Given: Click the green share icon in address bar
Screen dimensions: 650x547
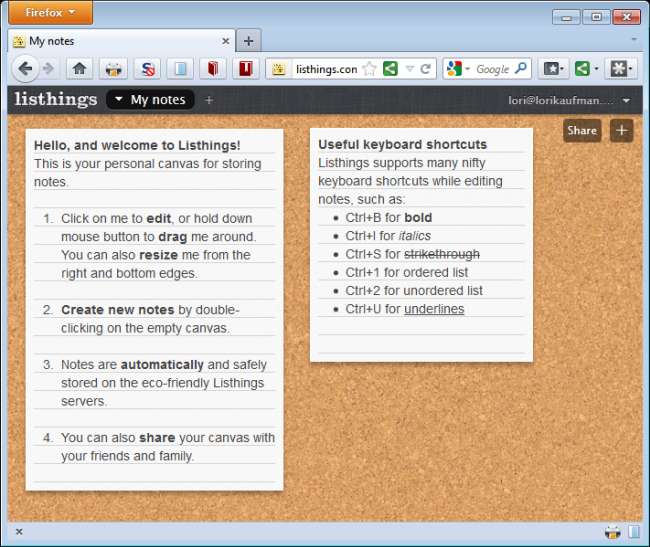Looking at the screenshot, I should tap(390, 69).
